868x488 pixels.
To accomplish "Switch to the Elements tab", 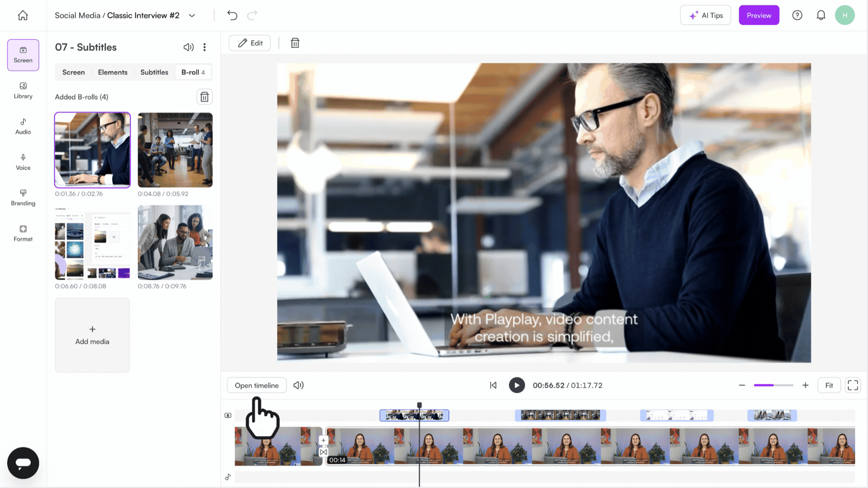I will click(113, 72).
